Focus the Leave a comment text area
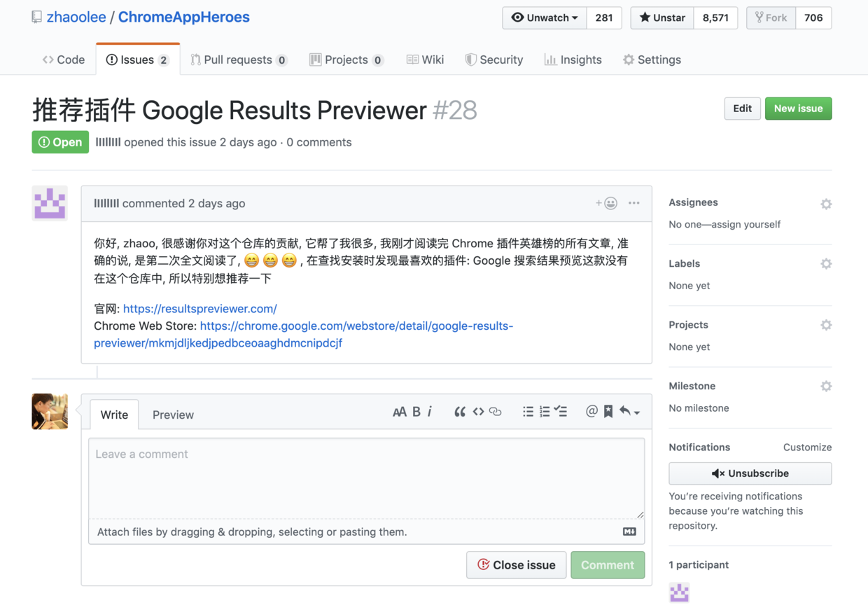This screenshot has height=605, width=868. pyautogui.click(x=366, y=478)
